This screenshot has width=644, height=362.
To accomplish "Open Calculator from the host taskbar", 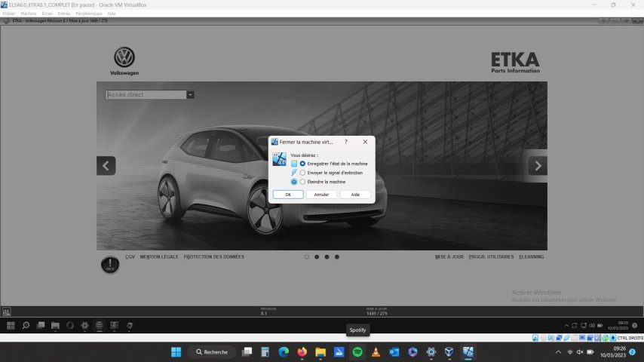I will click(x=265, y=352).
